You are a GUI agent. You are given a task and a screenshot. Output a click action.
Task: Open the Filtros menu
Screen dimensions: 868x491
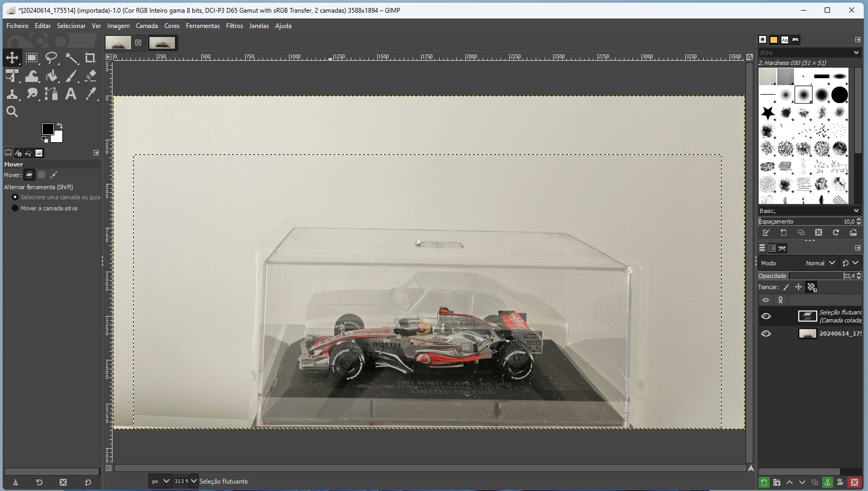(x=234, y=25)
